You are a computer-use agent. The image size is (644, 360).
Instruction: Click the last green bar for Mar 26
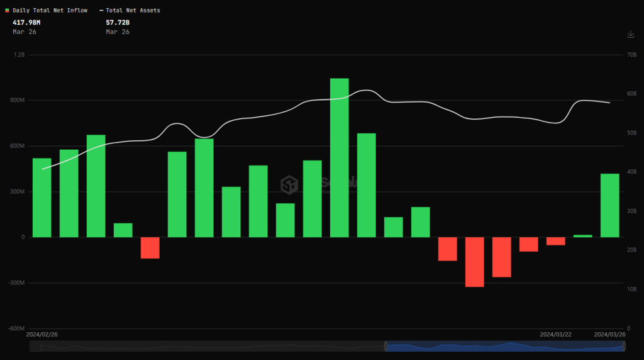tap(609, 205)
